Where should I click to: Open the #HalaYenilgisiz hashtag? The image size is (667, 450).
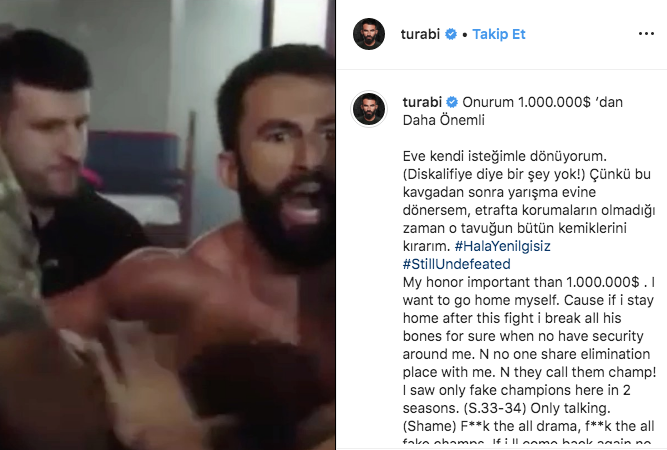pyautogui.click(x=502, y=246)
